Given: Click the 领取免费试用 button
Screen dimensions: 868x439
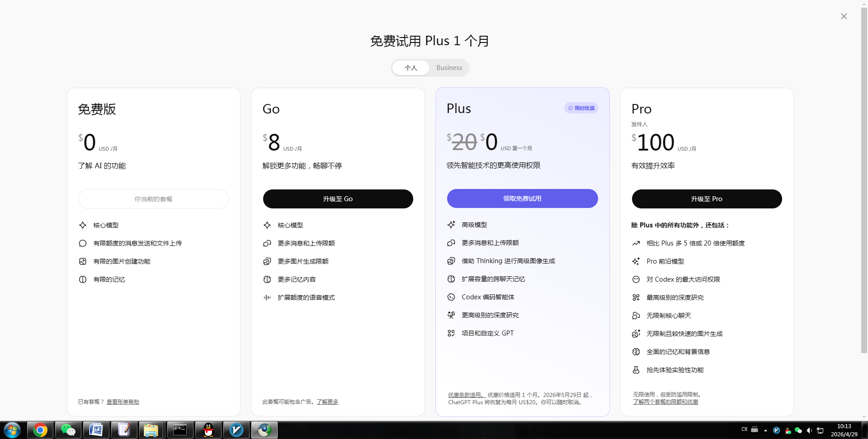Looking at the screenshot, I should [522, 198].
